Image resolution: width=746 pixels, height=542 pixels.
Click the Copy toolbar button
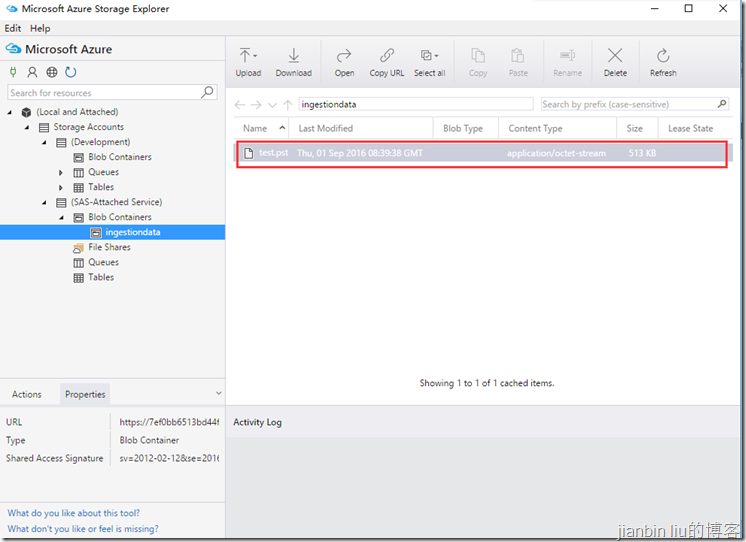[x=478, y=62]
